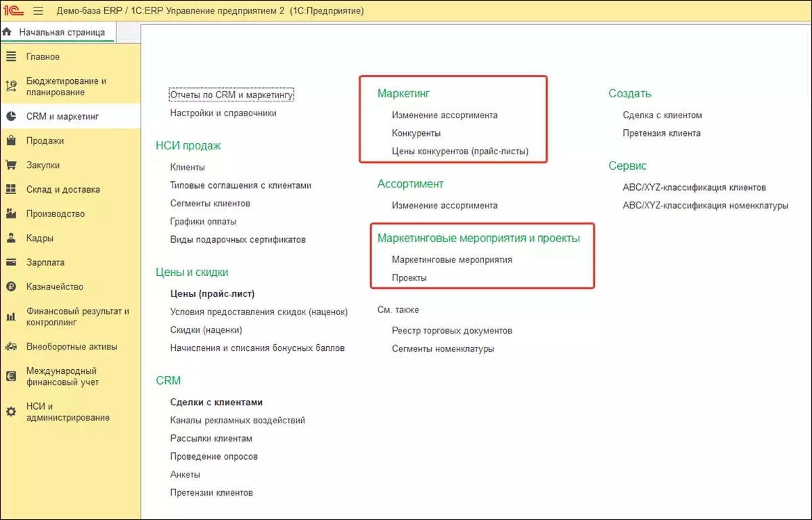Screen dimensions: 812x520
Task: Click the НСИ и администрирование gear icon
Action: click(x=11, y=412)
